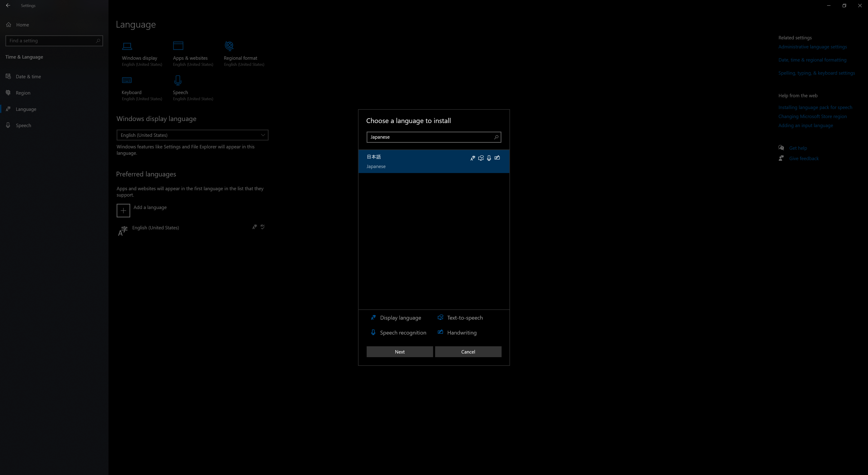Click the search magnifier in language dialog
The height and width of the screenshot is (475, 868).
point(496,137)
